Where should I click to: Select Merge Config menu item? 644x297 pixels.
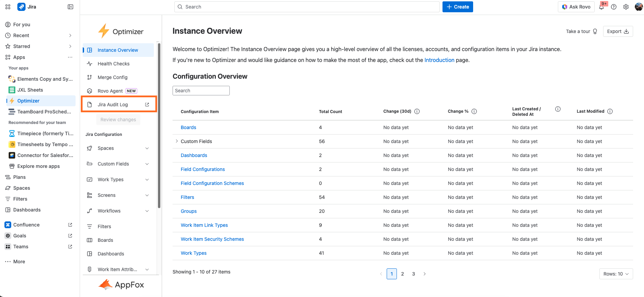click(x=112, y=77)
